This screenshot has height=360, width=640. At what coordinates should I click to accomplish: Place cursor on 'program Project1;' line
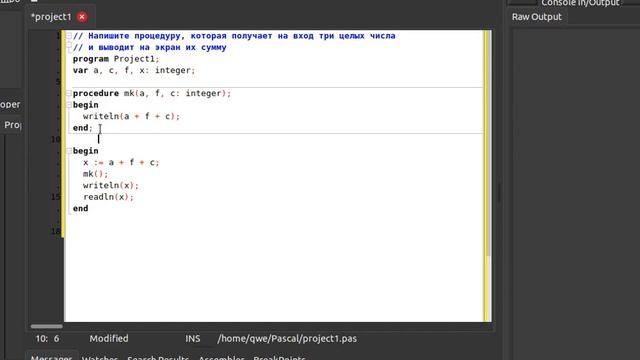116,59
